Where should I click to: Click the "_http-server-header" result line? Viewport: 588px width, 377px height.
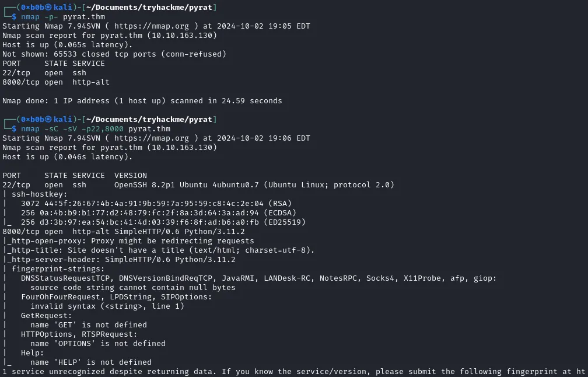point(119,260)
